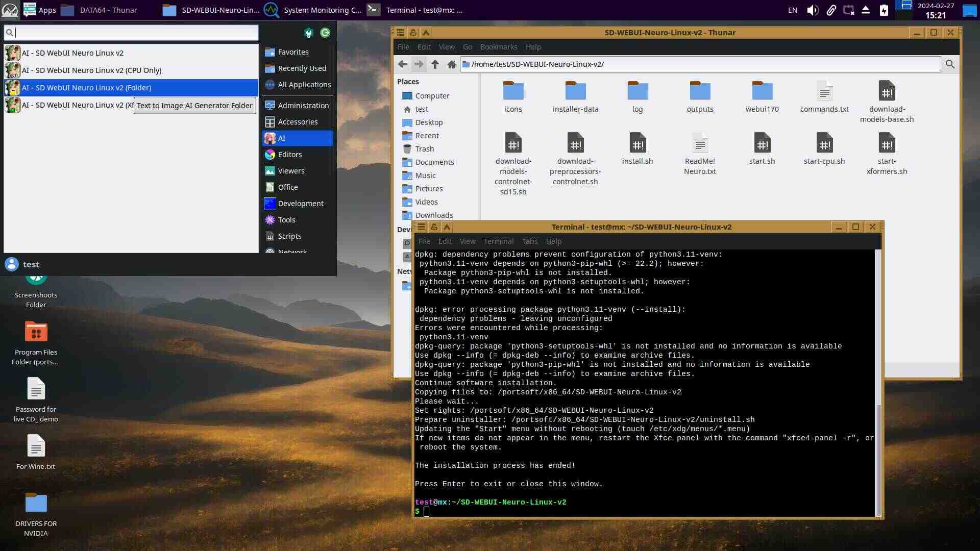Open All Applications category
980x551 pixels.
click(304, 85)
